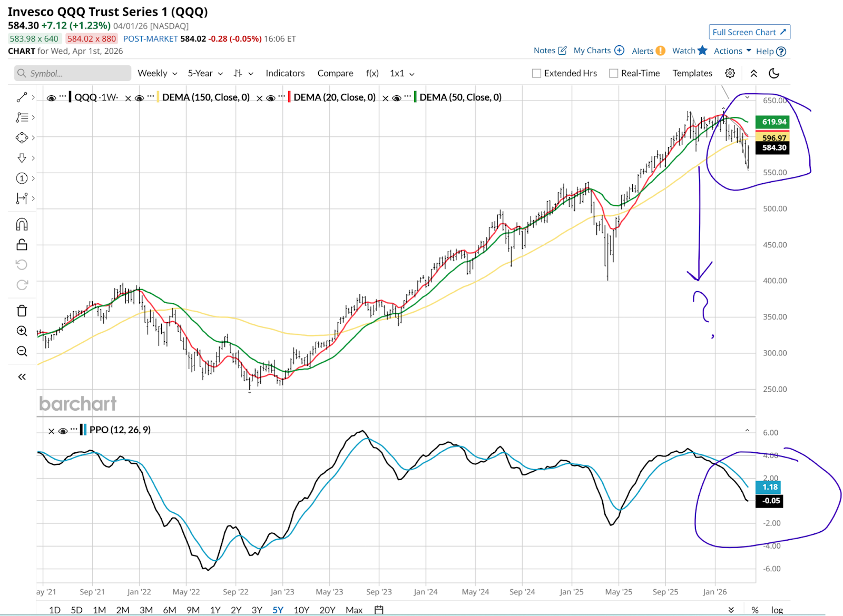The height and width of the screenshot is (616, 843).
Task: Focus the Symbol search field
Action: (73, 73)
